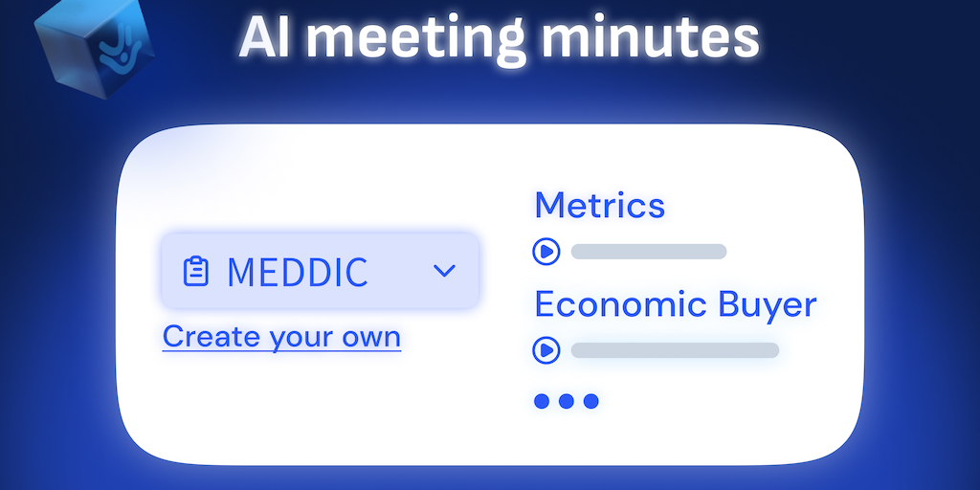Click the last dot of the ellipsis
Viewport: 980px width, 490px height.
[590, 401]
